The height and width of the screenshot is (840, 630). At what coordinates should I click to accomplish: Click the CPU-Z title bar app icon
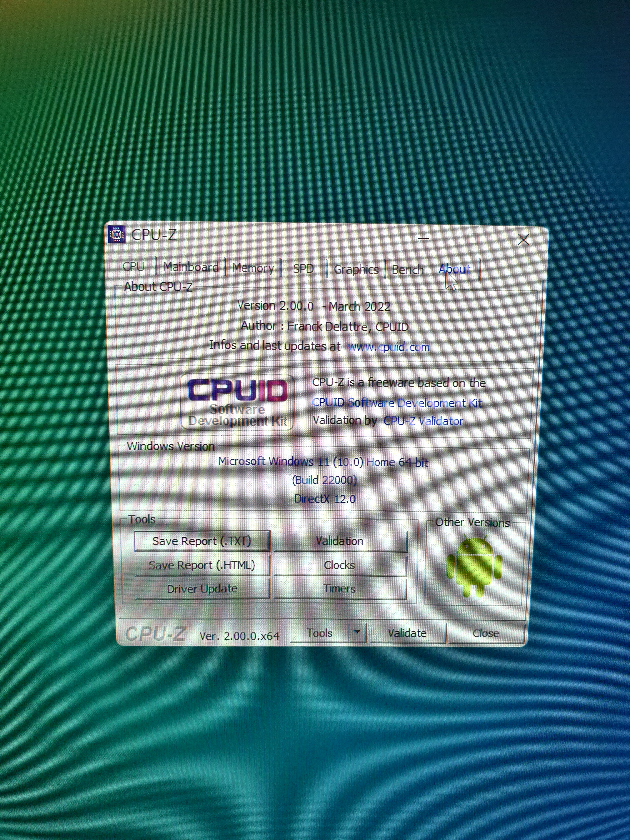(x=117, y=234)
